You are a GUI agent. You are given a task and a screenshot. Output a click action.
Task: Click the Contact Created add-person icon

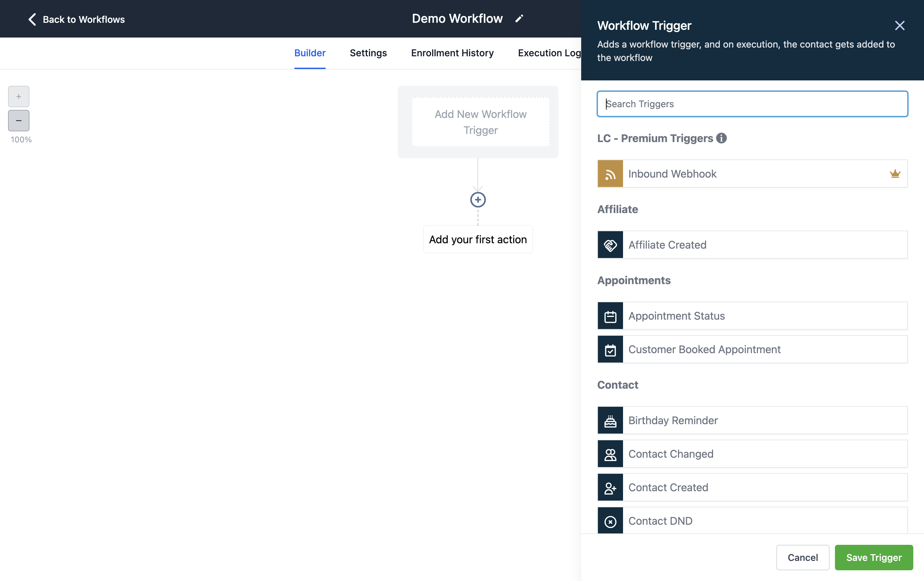(x=610, y=487)
